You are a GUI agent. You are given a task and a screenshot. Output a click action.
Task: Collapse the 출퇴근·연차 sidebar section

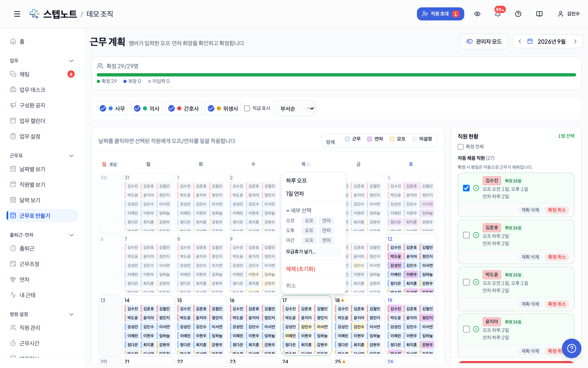[71, 235]
